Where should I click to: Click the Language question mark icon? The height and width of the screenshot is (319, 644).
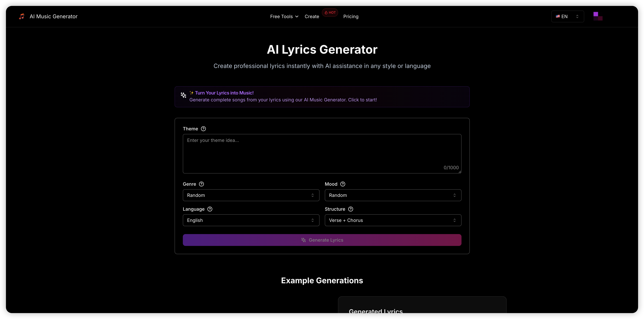[x=210, y=209]
